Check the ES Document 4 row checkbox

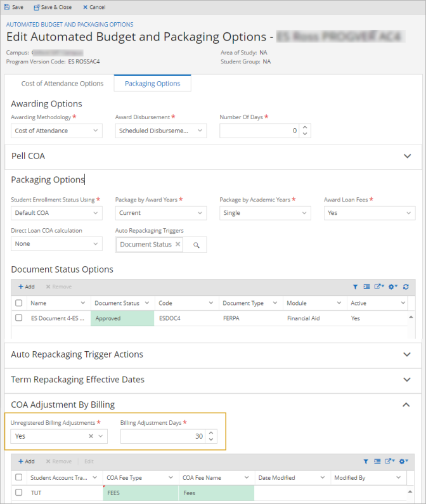click(x=19, y=318)
